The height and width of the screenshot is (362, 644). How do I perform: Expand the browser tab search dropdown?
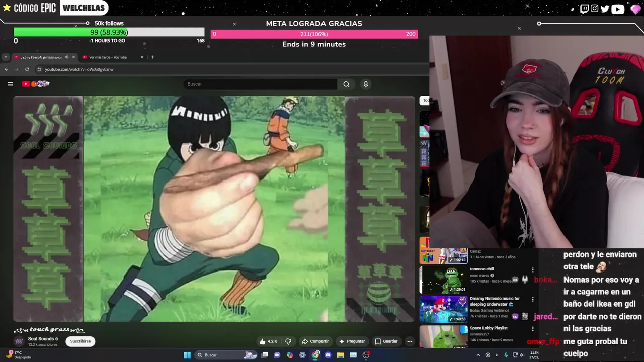click(x=6, y=57)
